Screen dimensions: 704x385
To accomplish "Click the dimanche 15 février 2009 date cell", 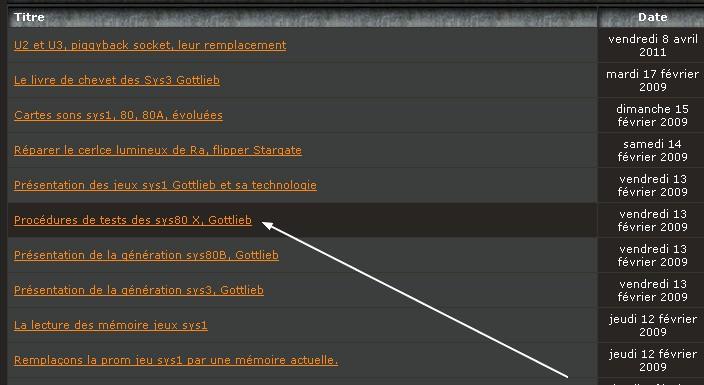I will pos(652,115).
